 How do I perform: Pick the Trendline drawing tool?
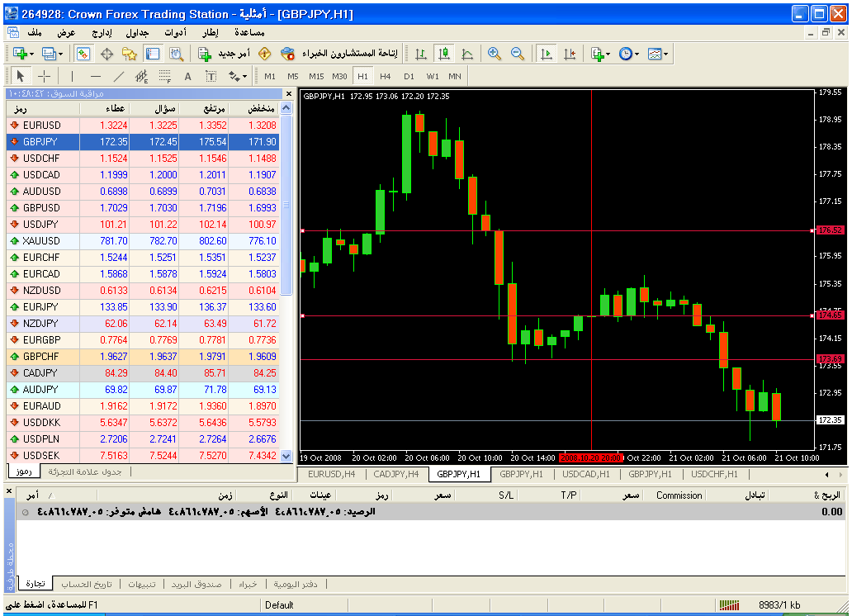tap(118, 76)
